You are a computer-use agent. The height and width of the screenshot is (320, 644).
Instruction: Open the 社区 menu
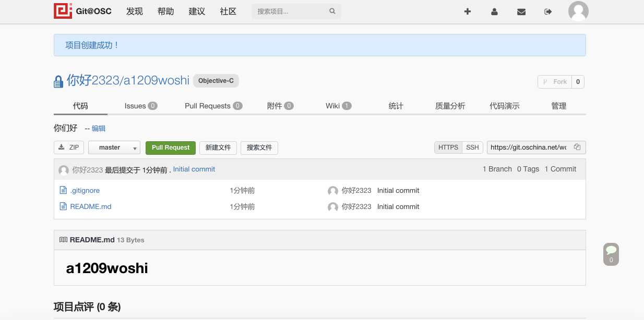point(229,11)
